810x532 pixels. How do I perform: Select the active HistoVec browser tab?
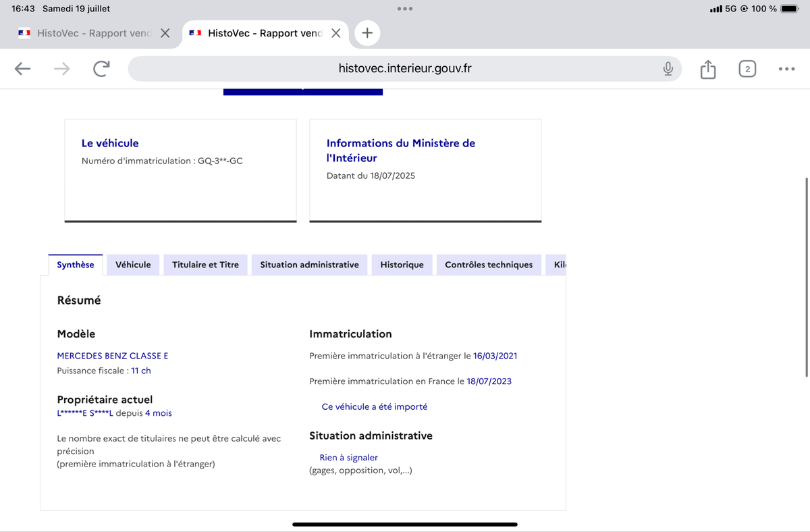tap(265, 33)
